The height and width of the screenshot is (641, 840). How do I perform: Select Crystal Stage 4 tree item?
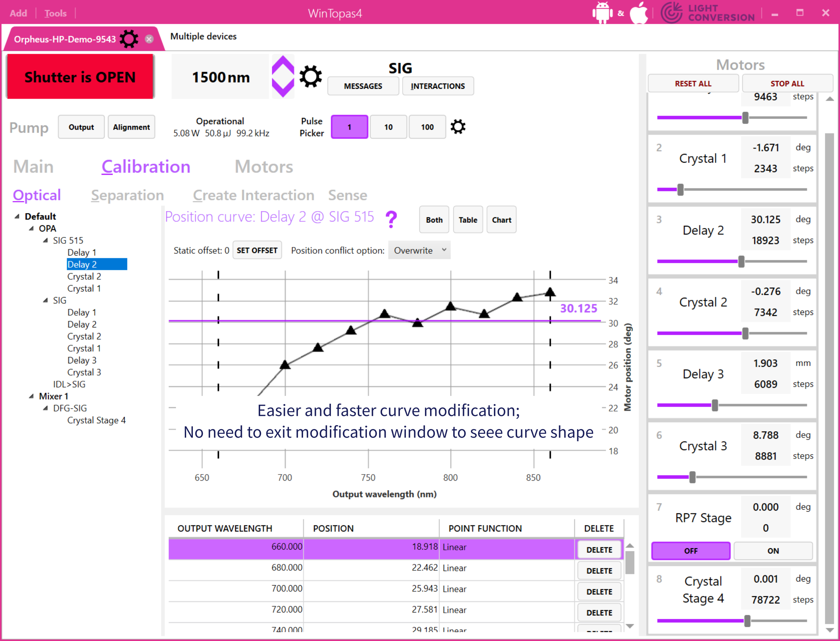pos(96,420)
